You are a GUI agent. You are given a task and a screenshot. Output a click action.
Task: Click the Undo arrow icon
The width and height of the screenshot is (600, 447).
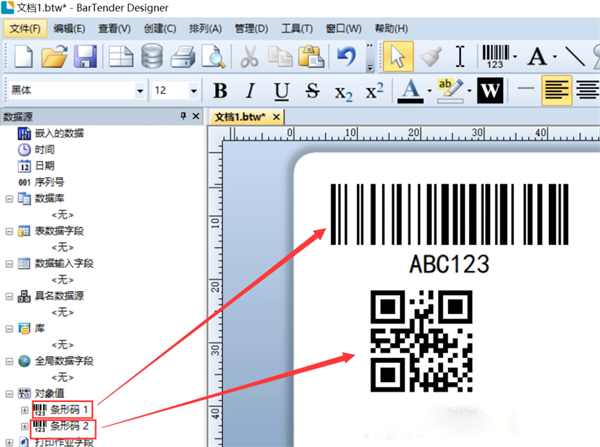coord(346,56)
